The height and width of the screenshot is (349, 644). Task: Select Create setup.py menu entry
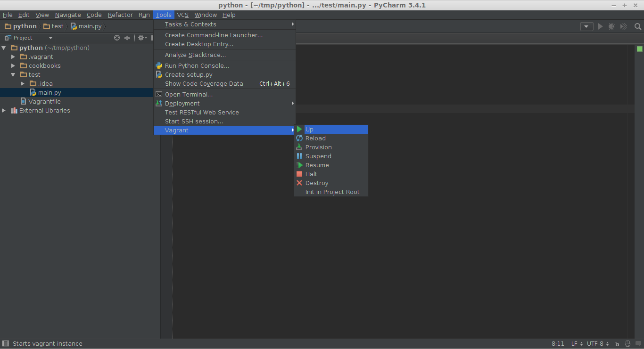coord(224,74)
